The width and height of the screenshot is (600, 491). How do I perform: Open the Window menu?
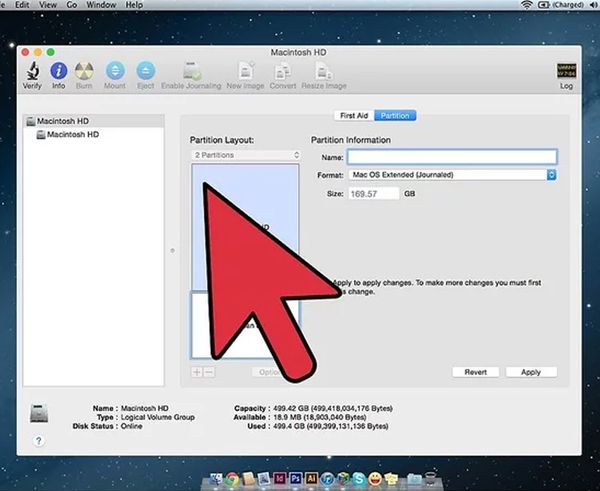pos(101,5)
